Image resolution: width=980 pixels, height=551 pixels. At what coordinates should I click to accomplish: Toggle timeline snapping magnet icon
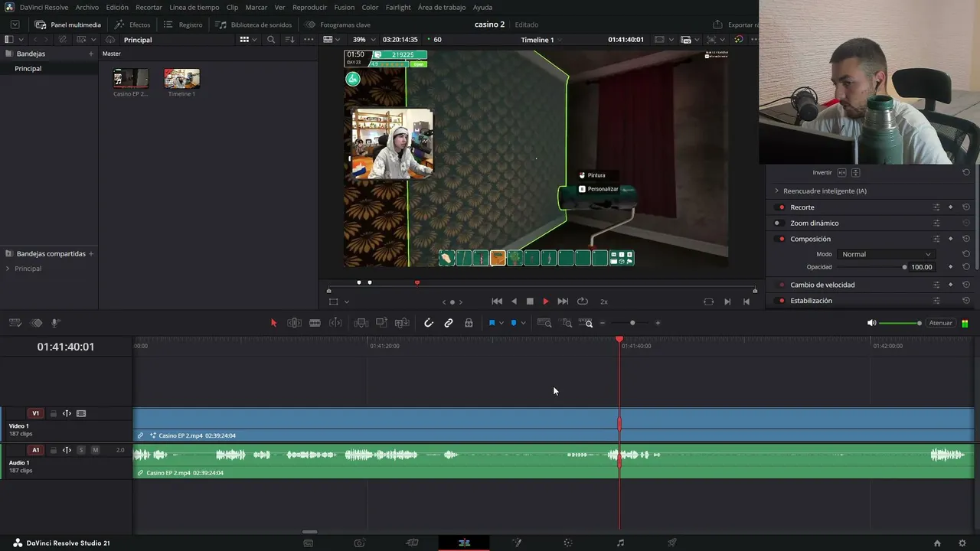point(429,323)
